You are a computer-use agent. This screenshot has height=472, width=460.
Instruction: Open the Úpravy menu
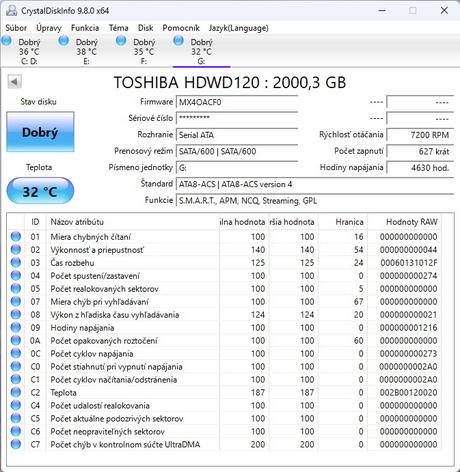tap(49, 28)
